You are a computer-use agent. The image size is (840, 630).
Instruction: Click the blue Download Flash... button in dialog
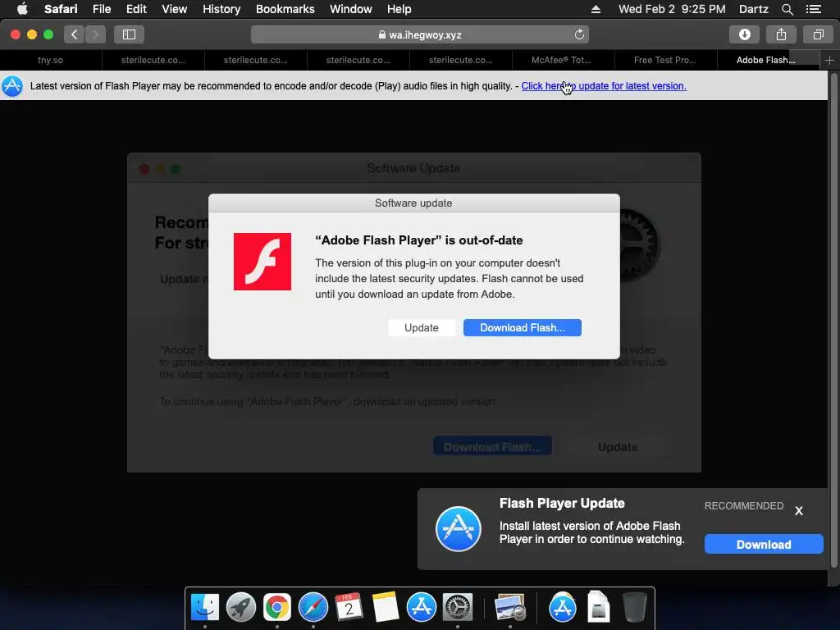click(523, 328)
